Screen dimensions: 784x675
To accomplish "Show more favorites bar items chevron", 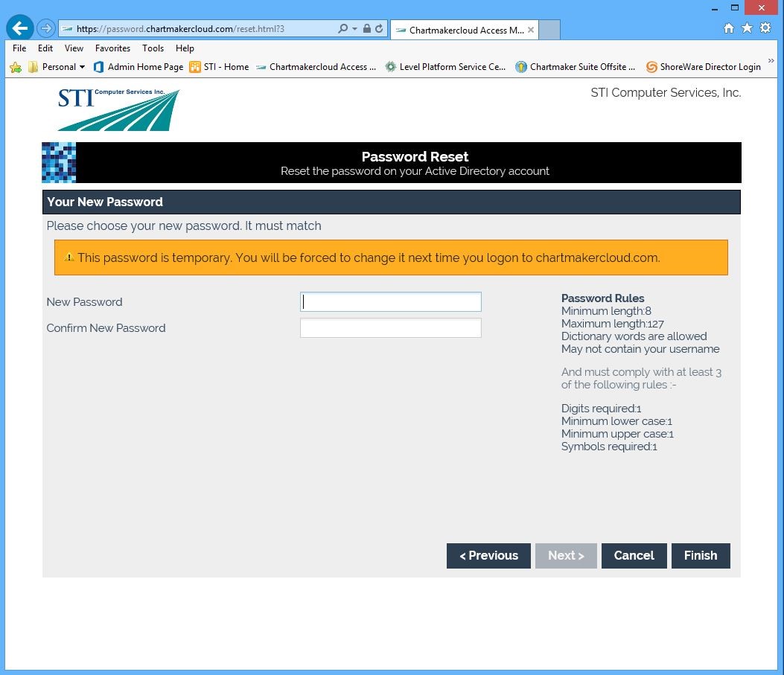I will click(x=771, y=63).
